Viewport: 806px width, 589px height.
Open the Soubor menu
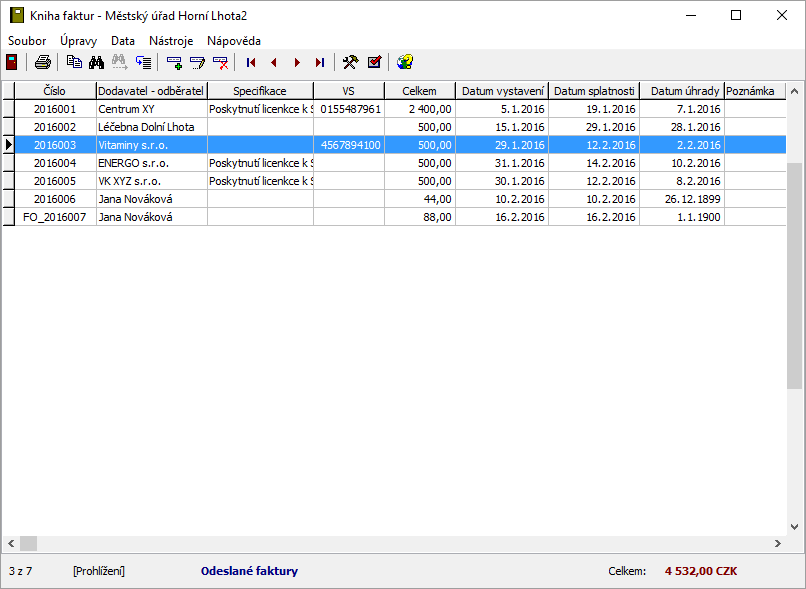[x=27, y=41]
